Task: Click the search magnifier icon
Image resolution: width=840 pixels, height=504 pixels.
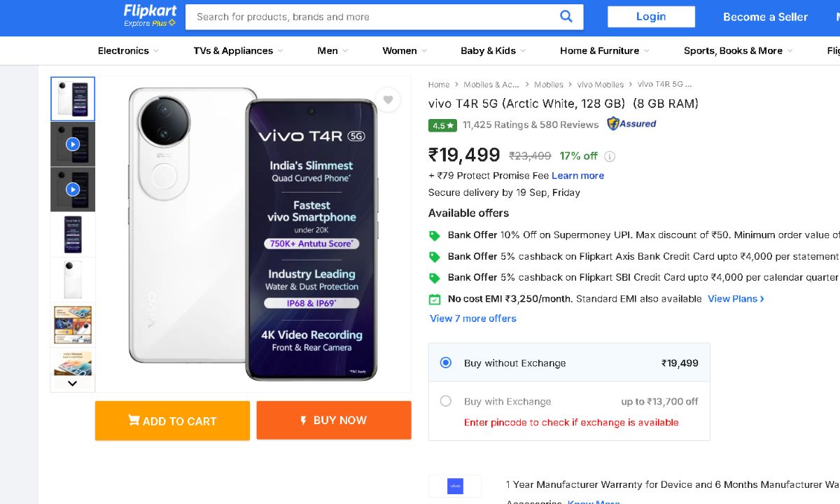Action: [566, 17]
